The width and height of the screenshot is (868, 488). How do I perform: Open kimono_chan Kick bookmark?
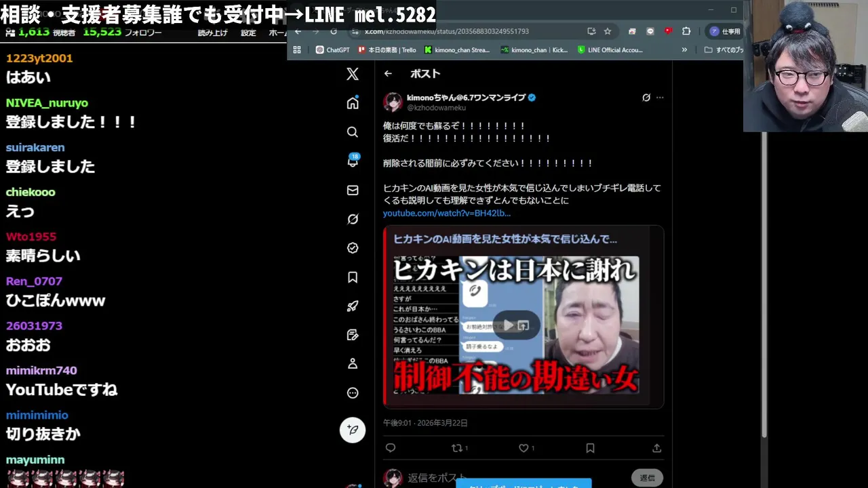534,49
